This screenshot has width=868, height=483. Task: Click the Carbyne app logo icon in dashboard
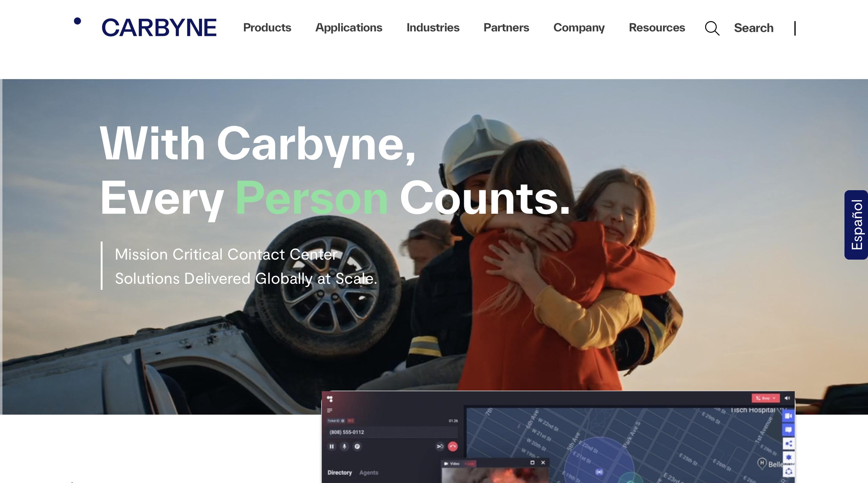[330, 399]
